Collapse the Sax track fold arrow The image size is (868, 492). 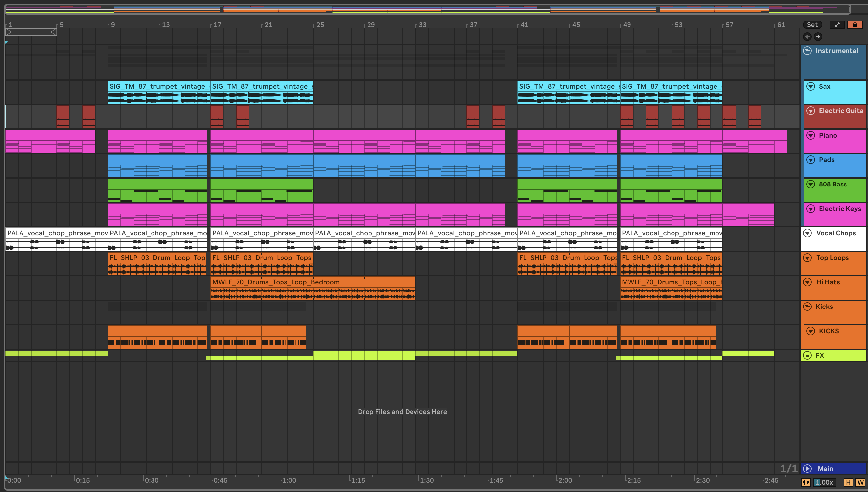pos(810,86)
